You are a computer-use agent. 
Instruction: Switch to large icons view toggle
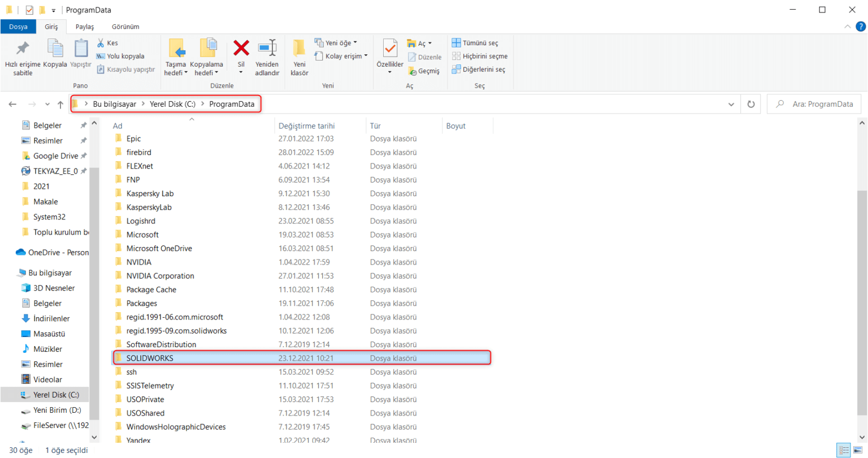click(858, 450)
